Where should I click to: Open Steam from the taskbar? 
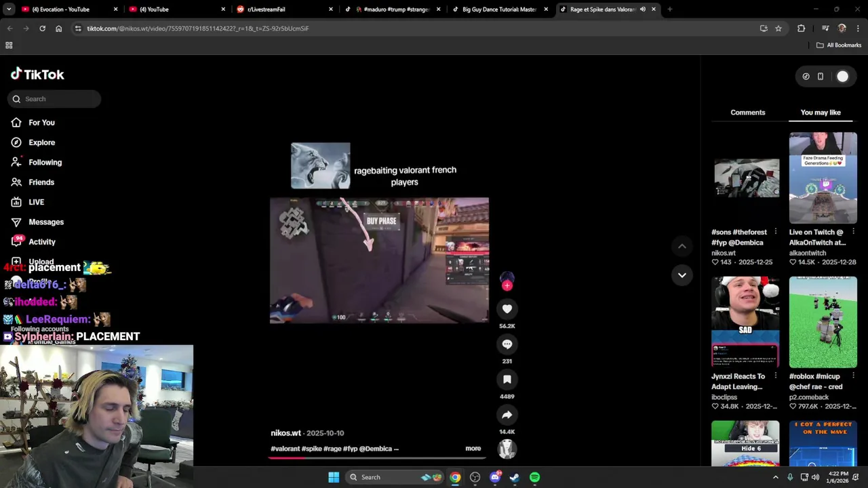515,477
